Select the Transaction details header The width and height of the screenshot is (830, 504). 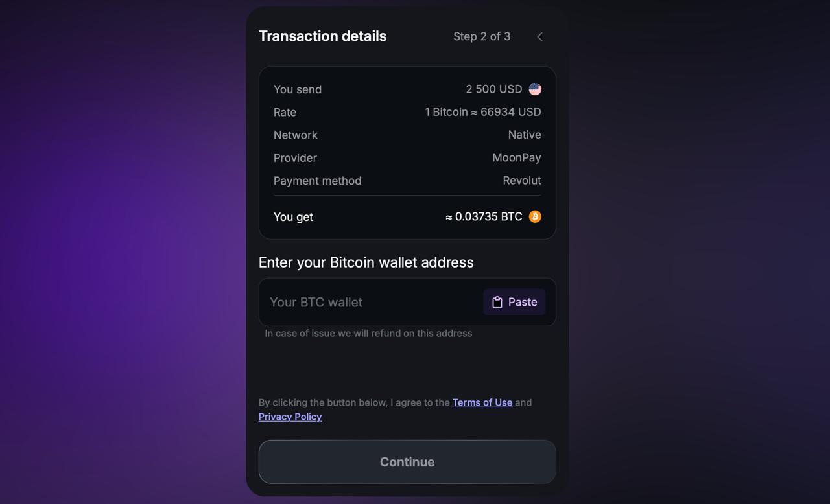tap(322, 36)
